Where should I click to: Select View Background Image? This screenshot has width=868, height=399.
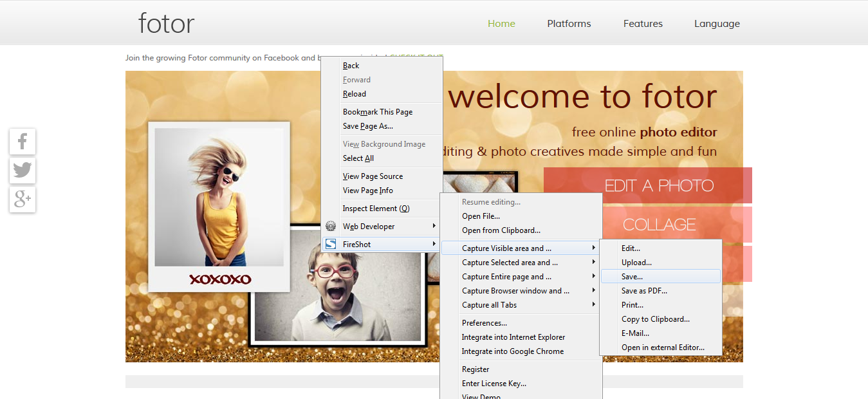382,144
